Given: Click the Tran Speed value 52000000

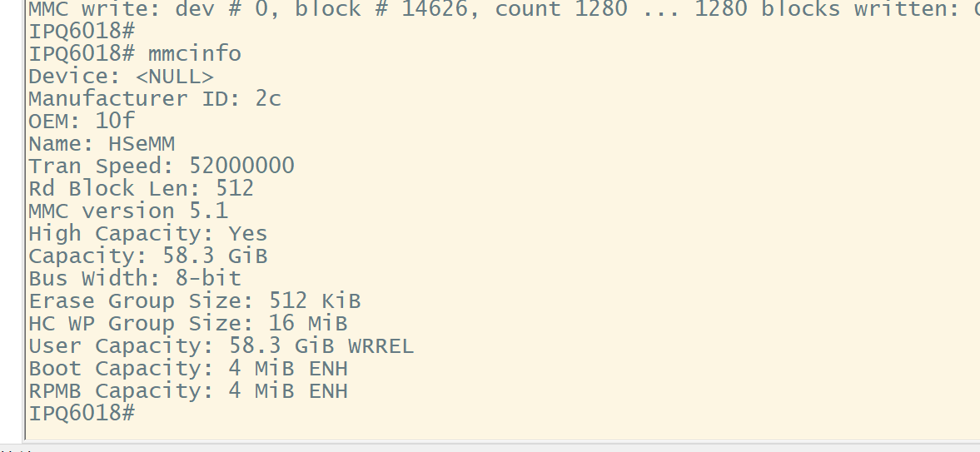Looking at the screenshot, I should 241,166.
